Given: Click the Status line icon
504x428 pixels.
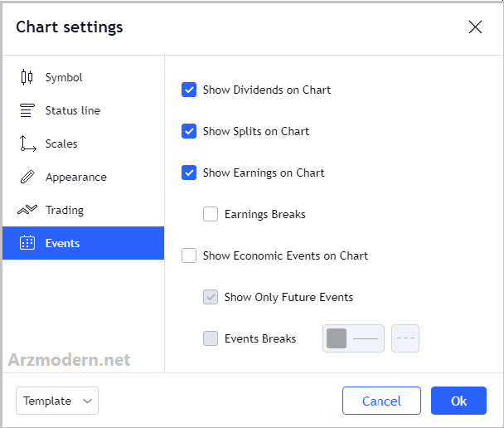Looking at the screenshot, I should coord(27,110).
